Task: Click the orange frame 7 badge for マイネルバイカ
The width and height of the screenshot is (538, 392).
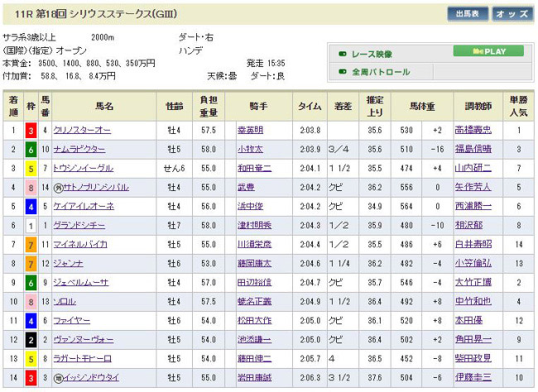Action: pyautogui.click(x=31, y=244)
